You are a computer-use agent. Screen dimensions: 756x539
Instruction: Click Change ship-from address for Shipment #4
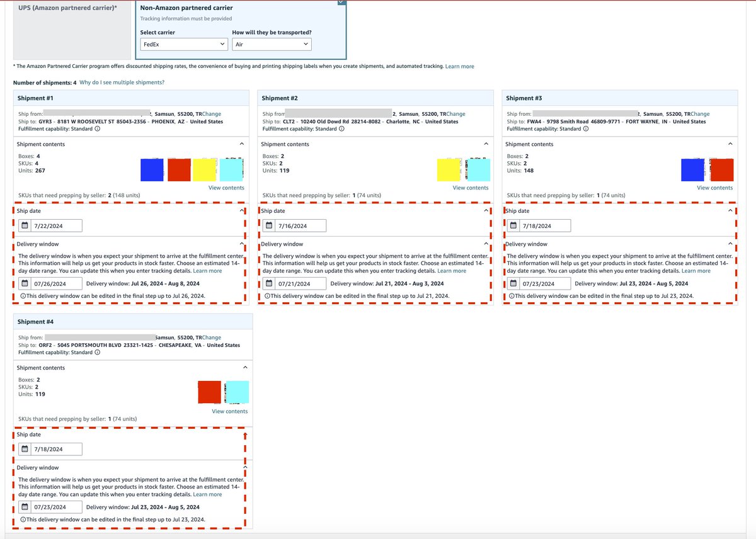(211, 338)
